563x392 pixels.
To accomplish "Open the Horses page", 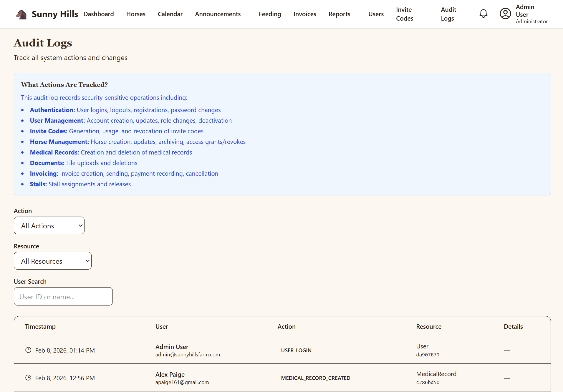I will [136, 14].
